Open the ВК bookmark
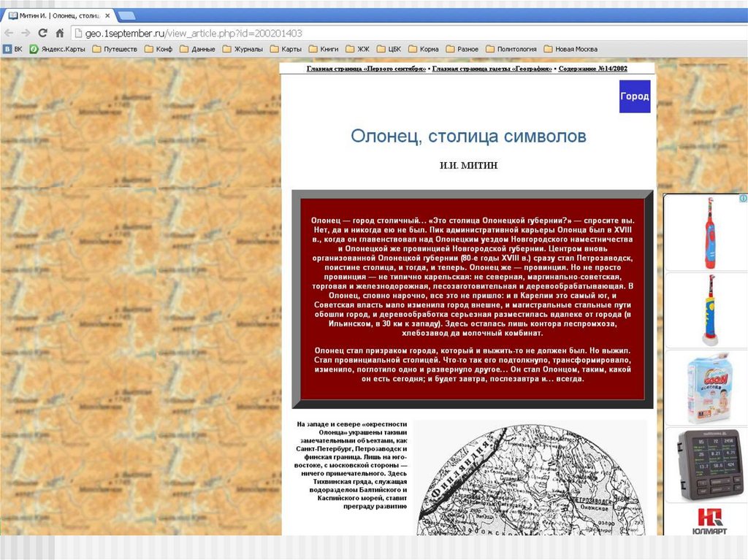This screenshot has height=560, width=748. pyautogui.click(x=13, y=49)
